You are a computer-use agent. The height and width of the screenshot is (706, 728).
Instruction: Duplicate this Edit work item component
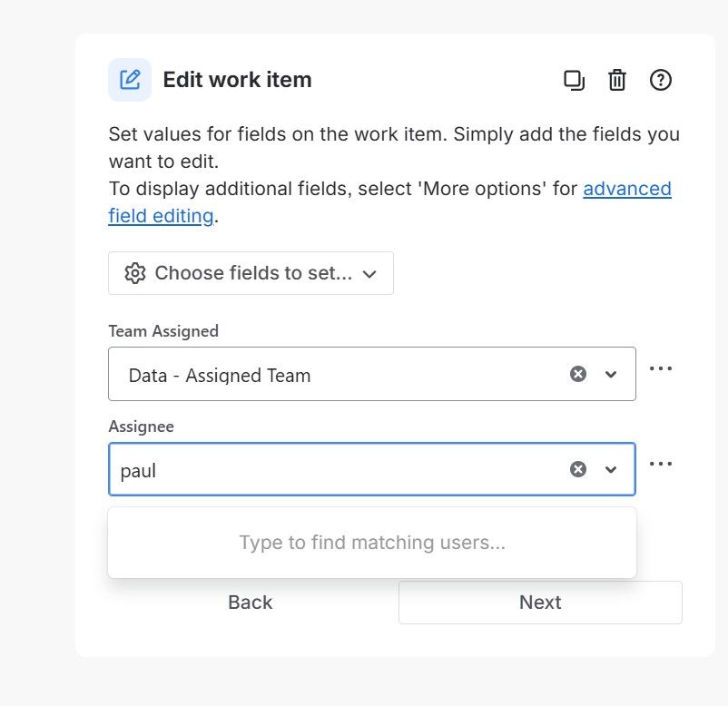point(574,80)
